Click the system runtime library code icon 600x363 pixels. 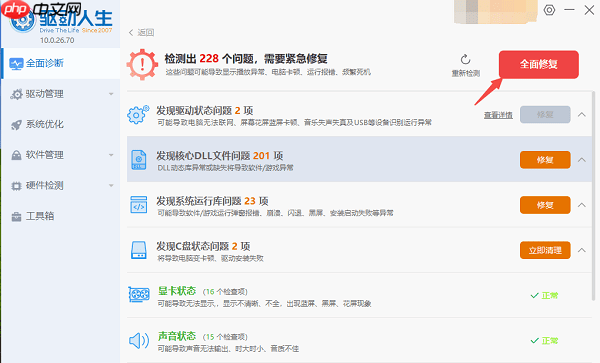point(139,205)
